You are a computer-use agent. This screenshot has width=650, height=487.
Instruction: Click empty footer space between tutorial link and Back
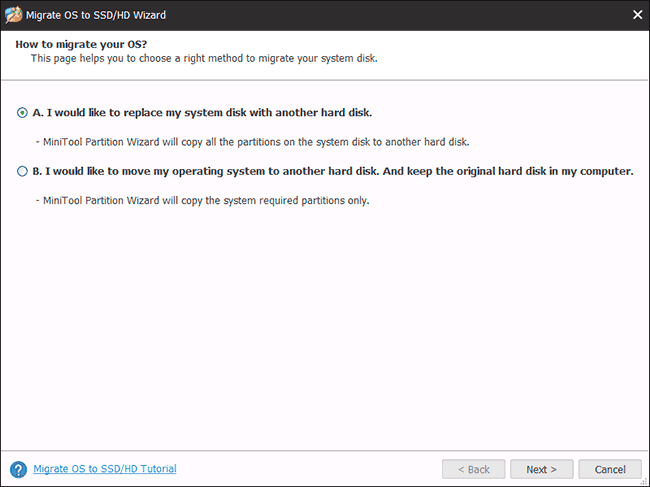[x=310, y=469]
